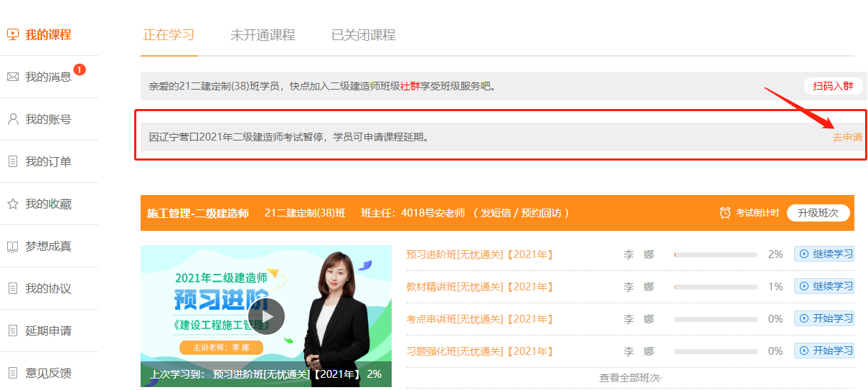Screen dimensions: 868x390
Task: Open 正在学习 tab
Action: 169,35
